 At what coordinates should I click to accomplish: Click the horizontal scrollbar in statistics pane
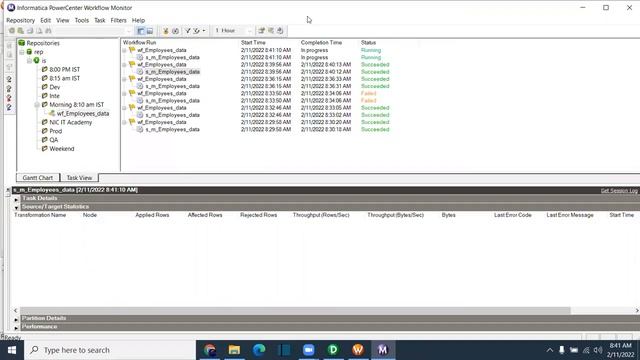tap(295, 311)
